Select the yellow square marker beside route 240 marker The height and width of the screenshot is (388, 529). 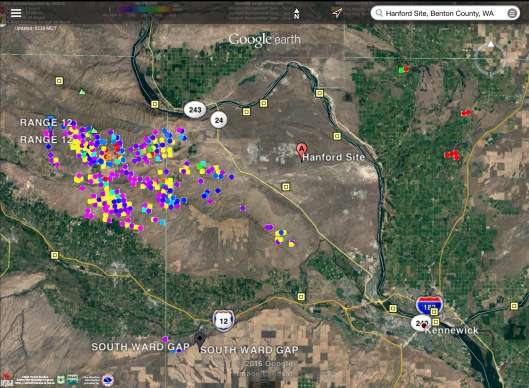pyautogui.click(x=436, y=322)
